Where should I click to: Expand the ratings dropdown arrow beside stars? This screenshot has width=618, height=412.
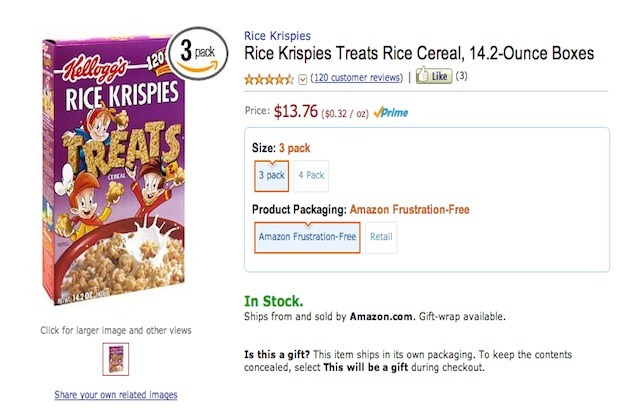(x=303, y=77)
